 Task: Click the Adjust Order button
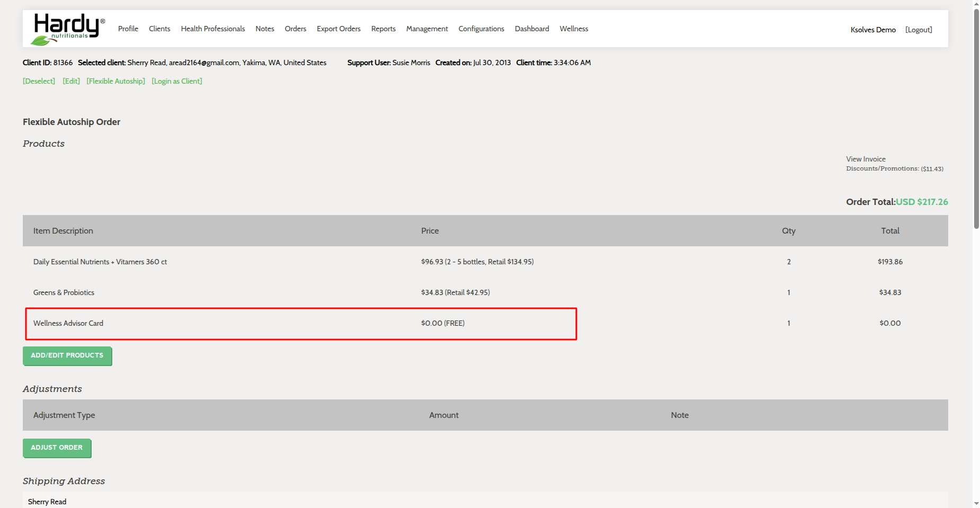57,448
